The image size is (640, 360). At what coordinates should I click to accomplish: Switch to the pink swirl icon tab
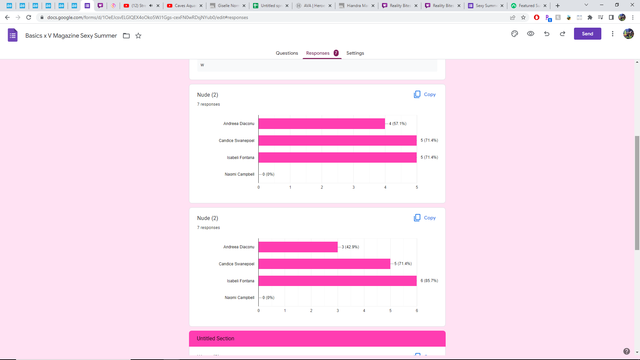113,6
